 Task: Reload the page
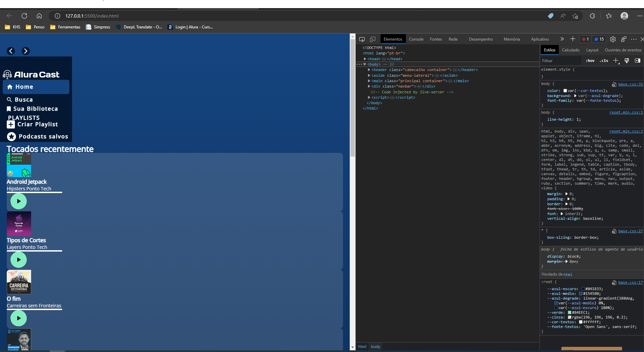tap(24, 16)
